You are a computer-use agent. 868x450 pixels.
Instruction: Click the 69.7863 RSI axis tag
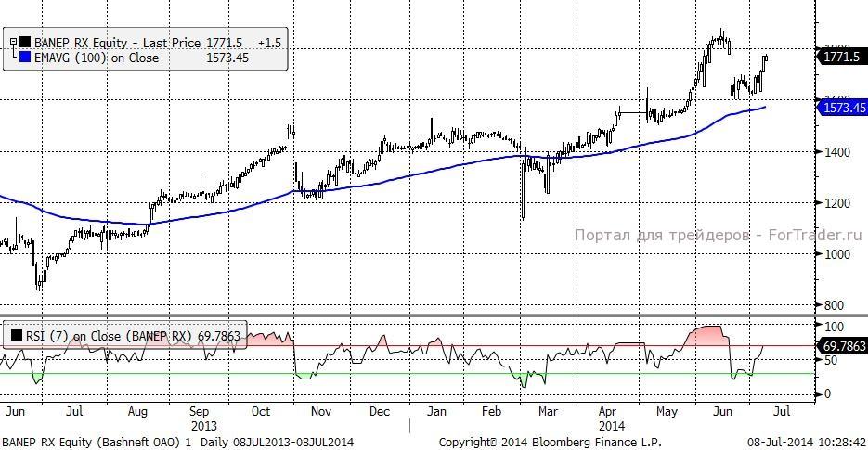pos(843,346)
